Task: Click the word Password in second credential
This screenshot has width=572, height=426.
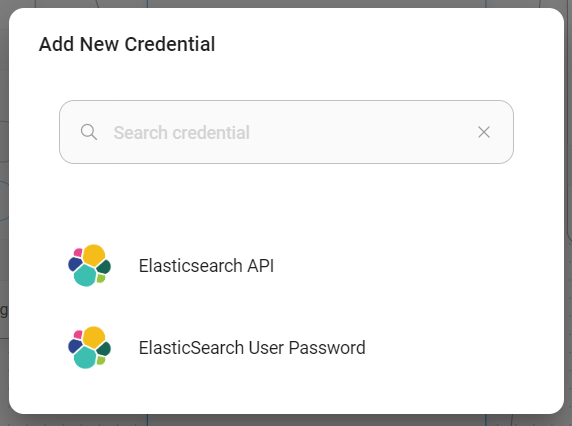Action: tap(327, 348)
